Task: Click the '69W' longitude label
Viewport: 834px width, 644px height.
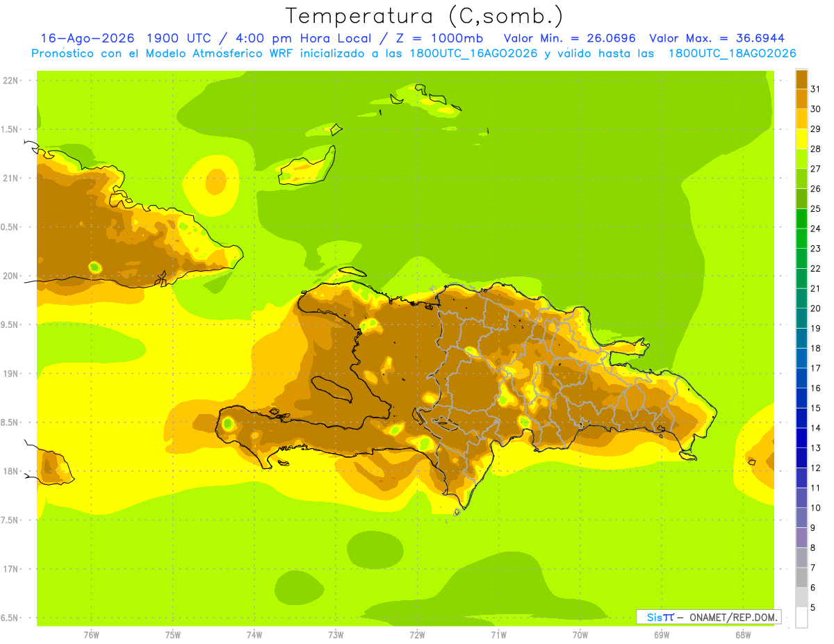Action: pos(662,634)
